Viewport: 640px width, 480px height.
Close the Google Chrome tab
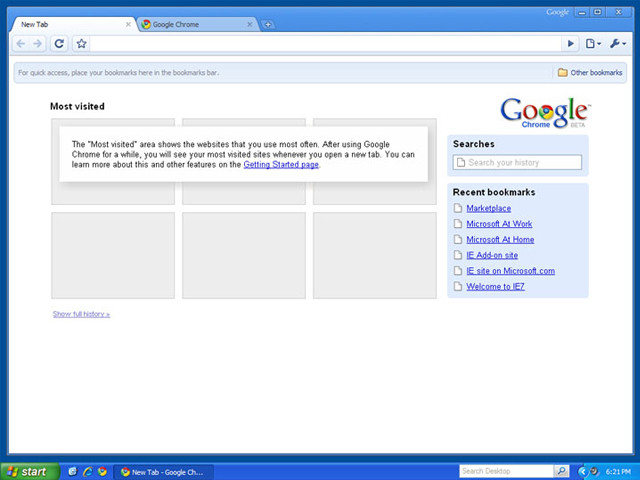coord(250,24)
